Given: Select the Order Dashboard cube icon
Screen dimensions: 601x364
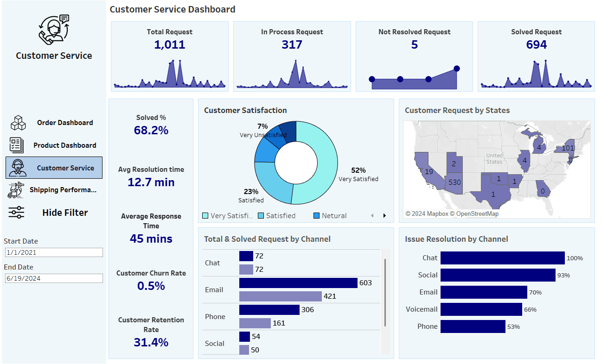Looking at the screenshot, I should pos(17,122).
